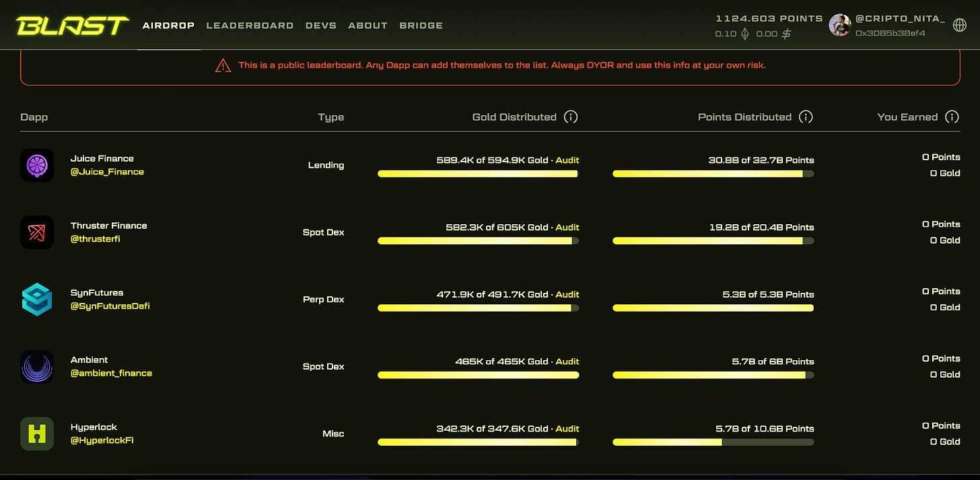Click the 1124.603 POINTS total
This screenshot has height=480, width=980.
tap(769, 18)
